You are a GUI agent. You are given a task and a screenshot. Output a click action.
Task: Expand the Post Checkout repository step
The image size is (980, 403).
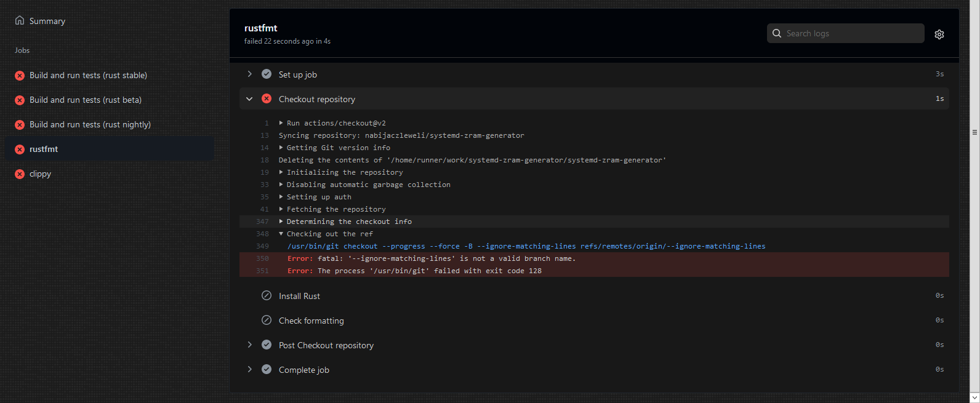point(249,345)
